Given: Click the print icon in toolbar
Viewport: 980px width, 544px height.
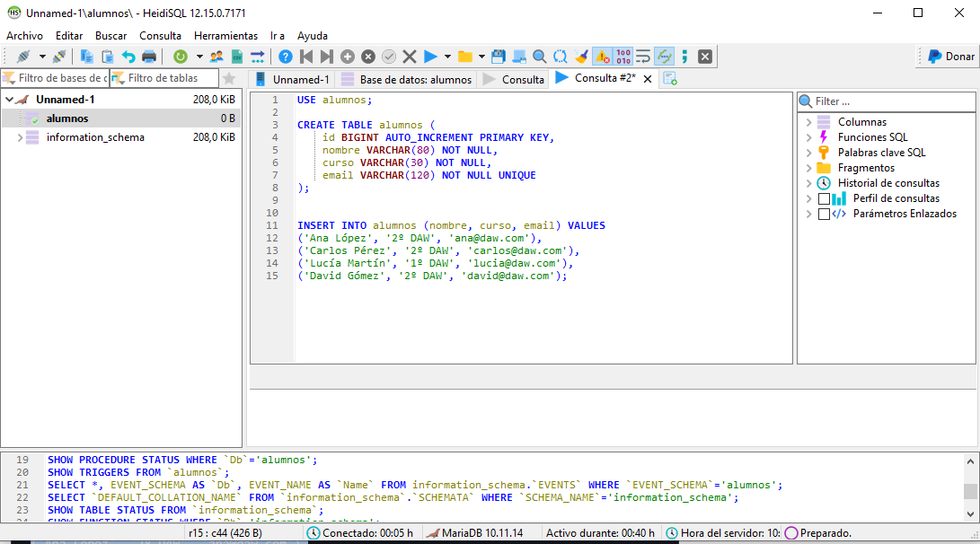Looking at the screenshot, I should (149, 57).
